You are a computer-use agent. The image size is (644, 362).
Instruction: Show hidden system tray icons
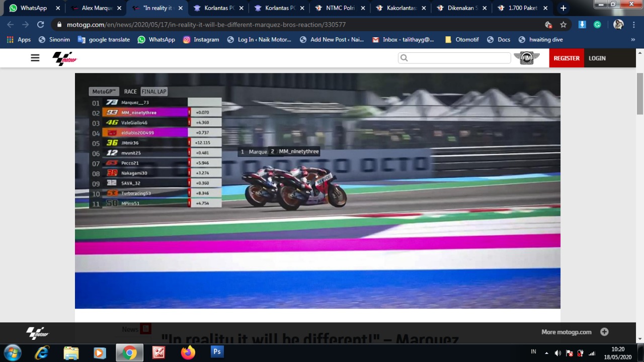click(x=546, y=353)
